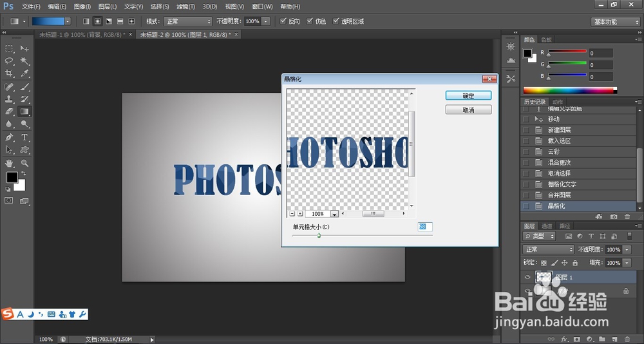Zoom in preview with plus button
644x344 pixels.
point(300,214)
